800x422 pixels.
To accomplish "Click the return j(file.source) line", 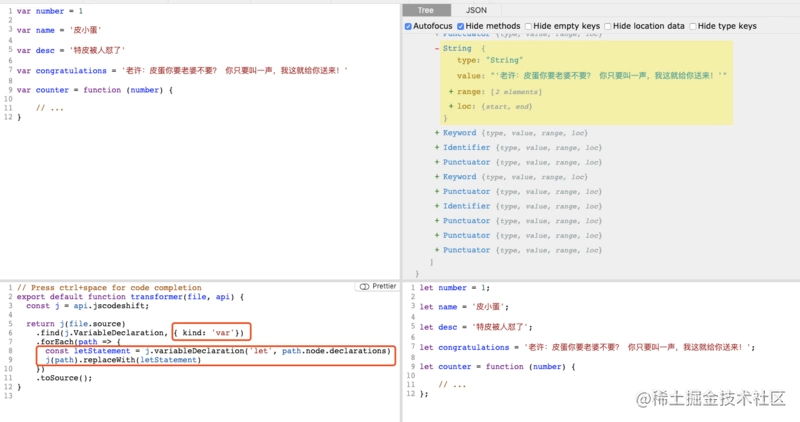I will coord(76,324).
